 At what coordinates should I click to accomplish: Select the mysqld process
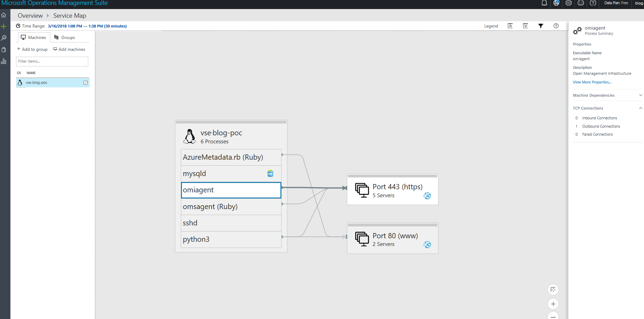click(x=231, y=174)
